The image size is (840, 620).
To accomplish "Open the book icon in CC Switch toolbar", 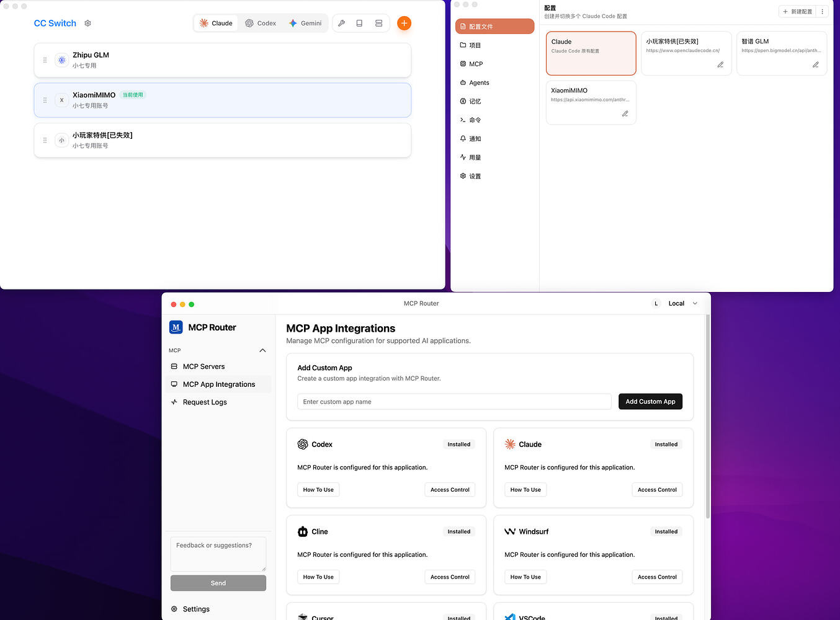I will coord(359,23).
